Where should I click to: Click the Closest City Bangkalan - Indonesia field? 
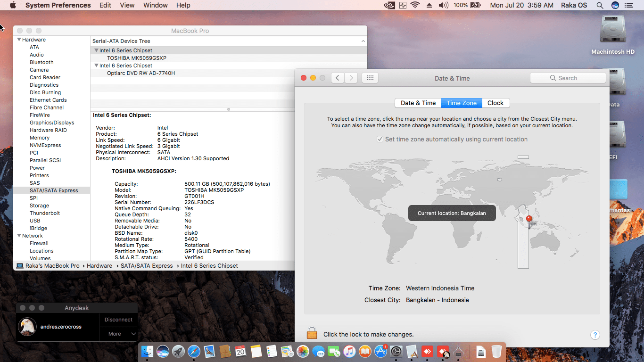pyautogui.click(x=438, y=300)
